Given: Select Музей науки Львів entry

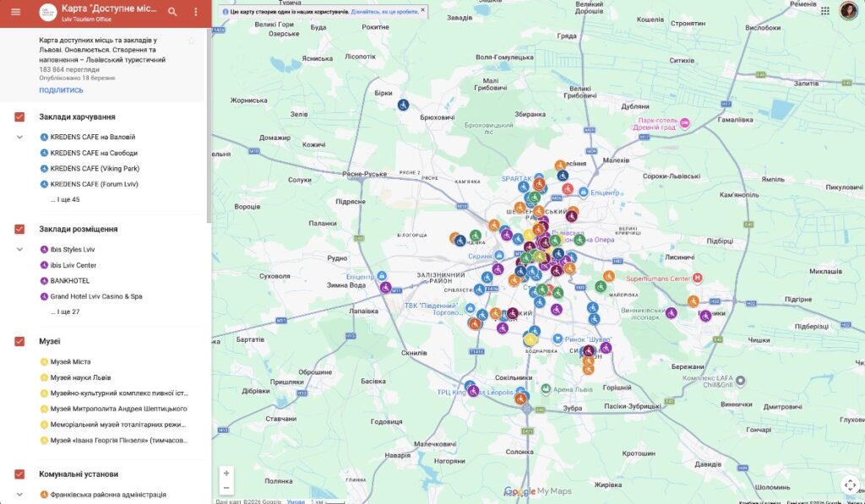Looking at the screenshot, I should point(80,377).
